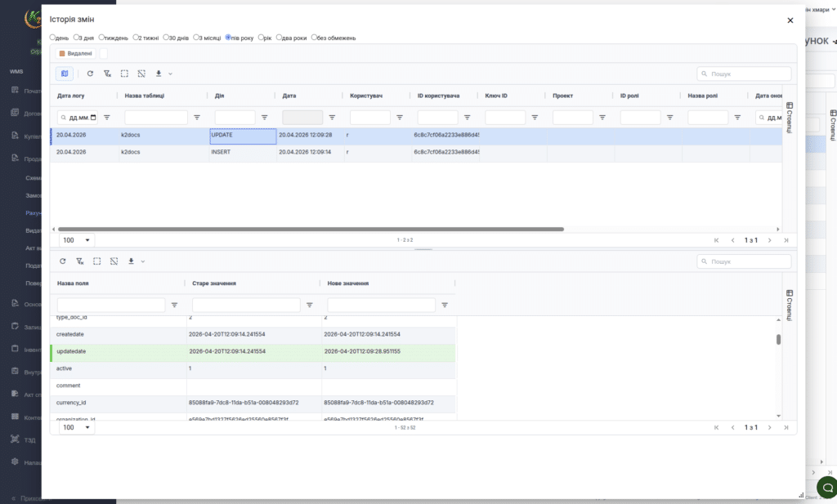Open page size 100 dropdown in lower grid
Image resolution: width=837 pixels, height=504 pixels.
(76, 428)
